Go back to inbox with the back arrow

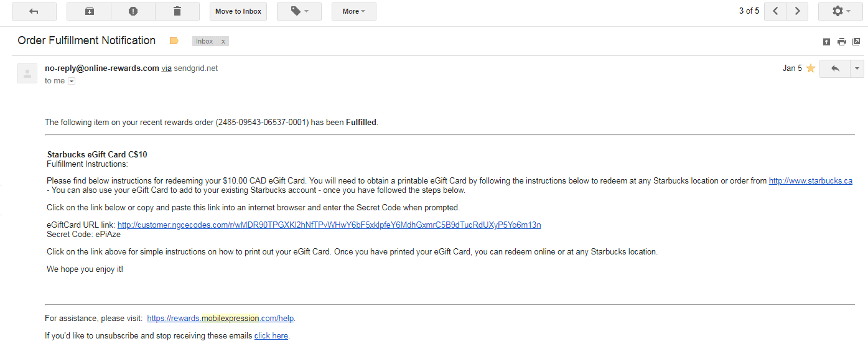[x=34, y=11]
